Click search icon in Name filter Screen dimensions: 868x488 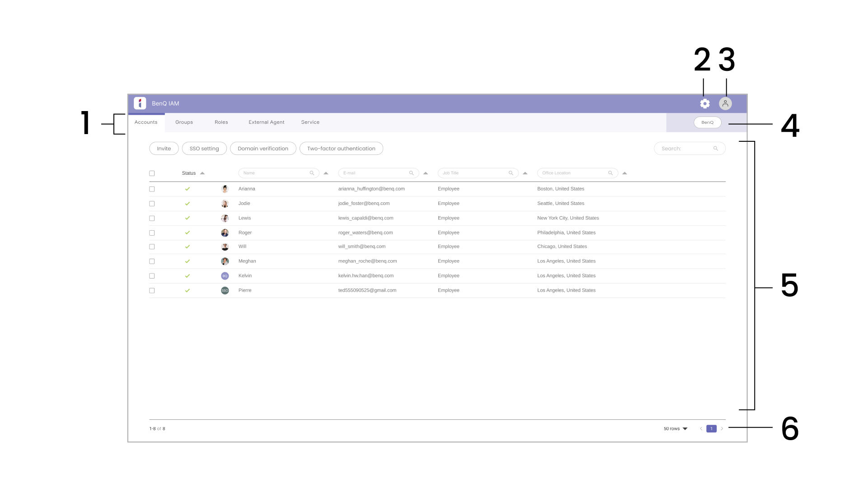pos(312,173)
